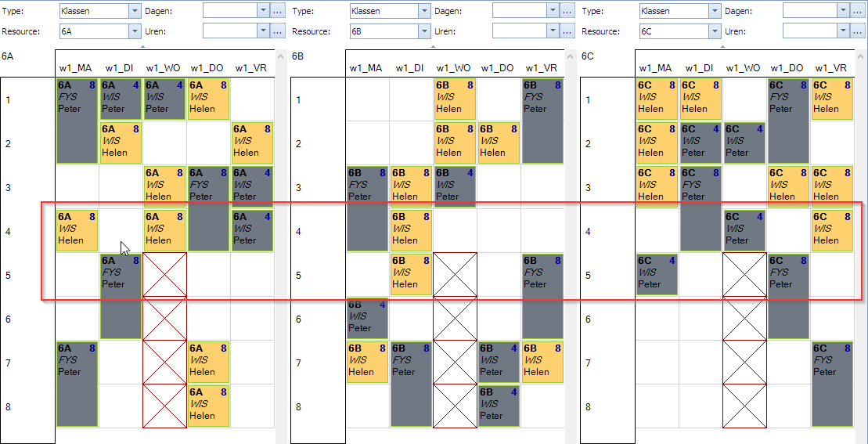The image size is (868, 444).
Task: Click the scroll-up arrow of the 6A timetable
Action: pos(280,56)
